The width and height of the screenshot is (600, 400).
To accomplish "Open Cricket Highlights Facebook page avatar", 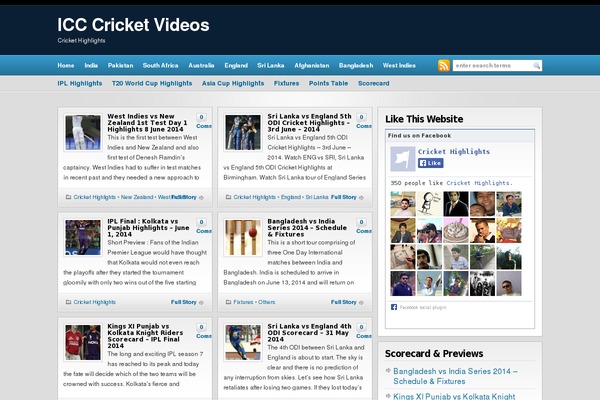I will tap(403, 159).
